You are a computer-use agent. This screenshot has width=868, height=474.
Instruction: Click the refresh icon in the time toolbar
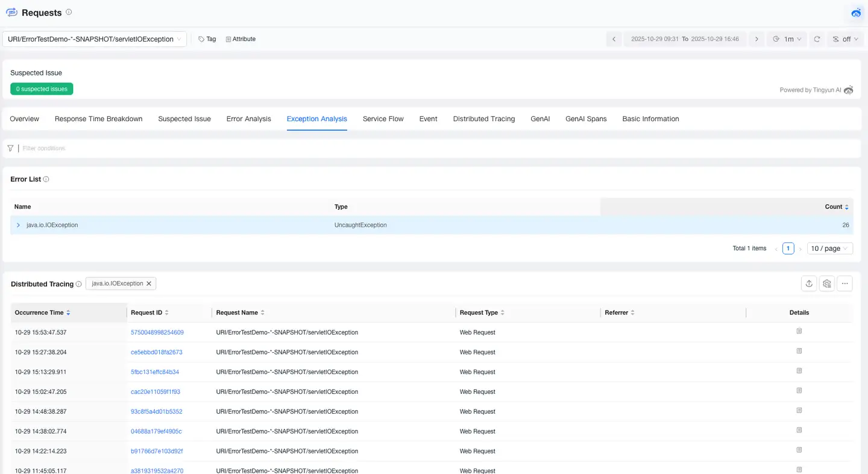(x=817, y=39)
